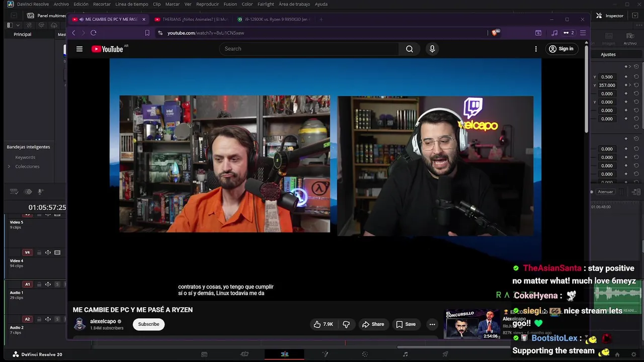
Task: Go back in the browser
Action: tap(73, 33)
